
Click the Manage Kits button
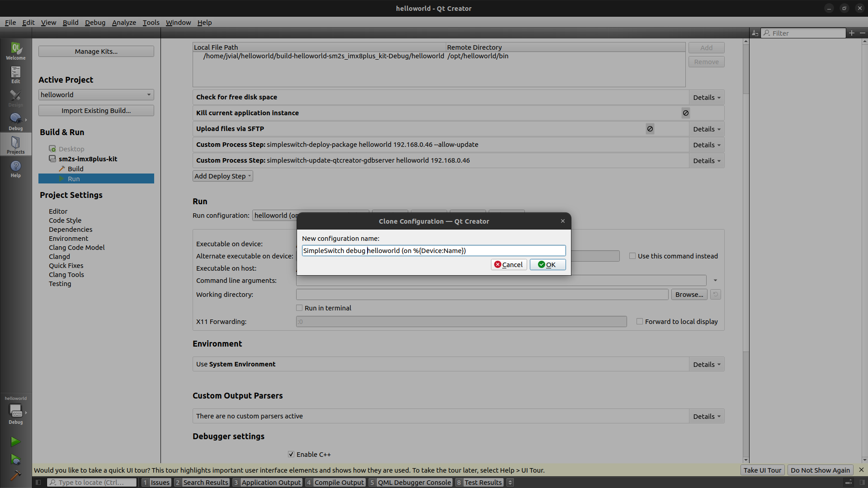tap(96, 51)
